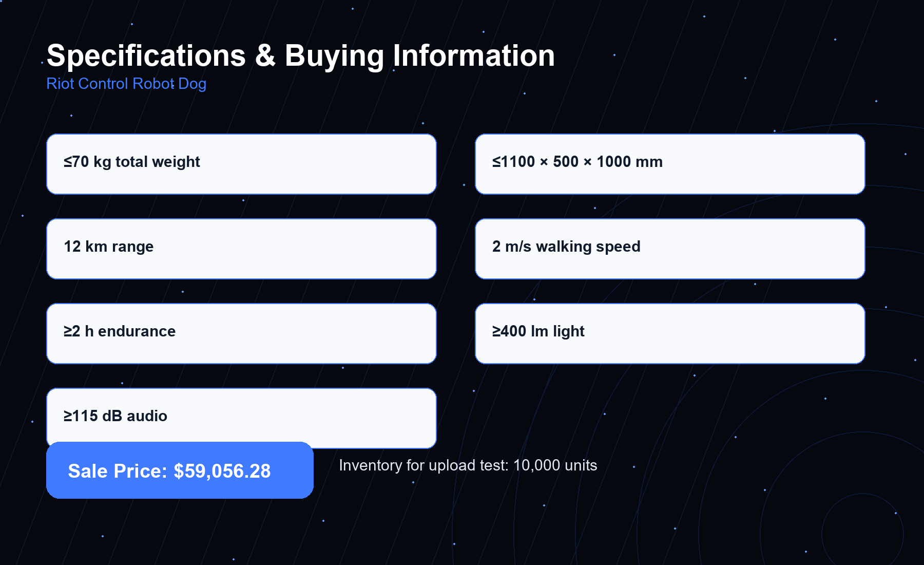924x565 pixels.
Task: Click the 2 m/s walking speed card
Action: pos(670,249)
